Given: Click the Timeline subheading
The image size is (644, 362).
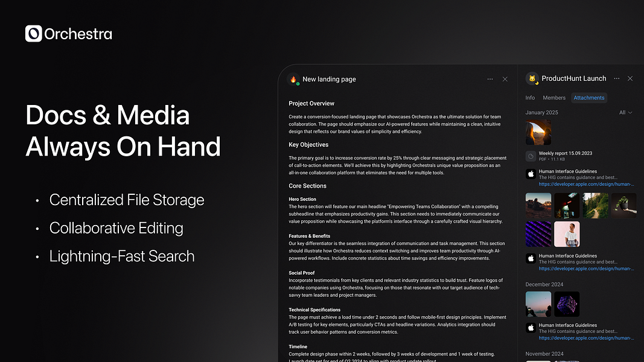Looking at the screenshot, I should click(298, 347).
